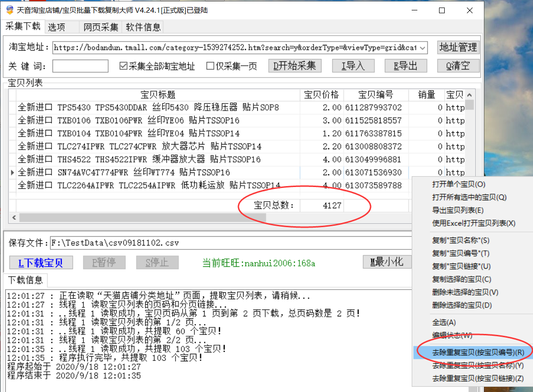533x392 pixels.
Task: Toggle 仅采集一页 checkbox
Action: 211,66
